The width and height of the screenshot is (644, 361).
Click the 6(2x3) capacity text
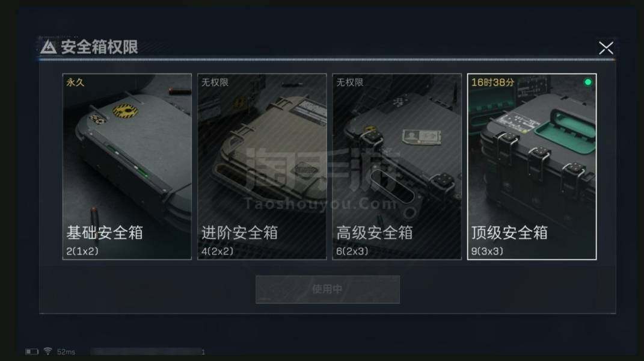click(352, 251)
